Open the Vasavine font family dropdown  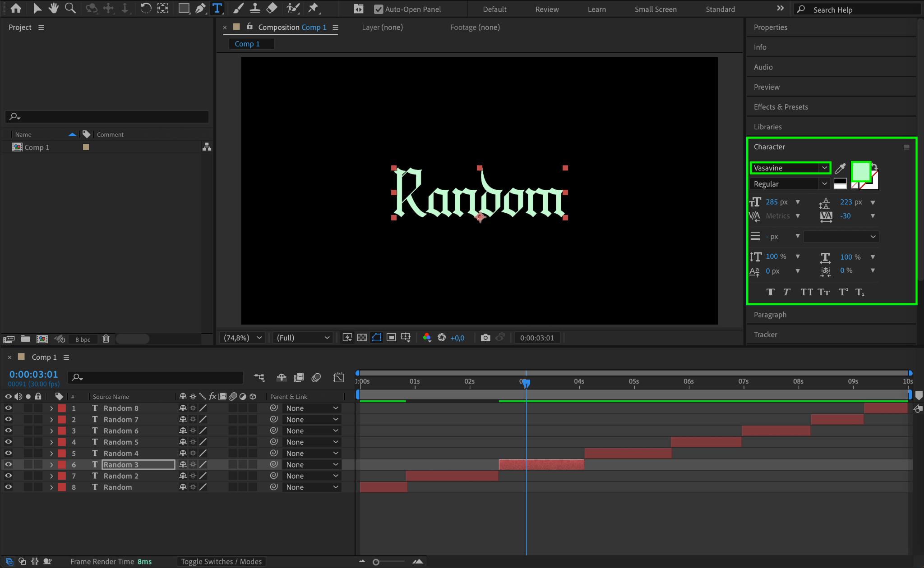(x=824, y=168)
